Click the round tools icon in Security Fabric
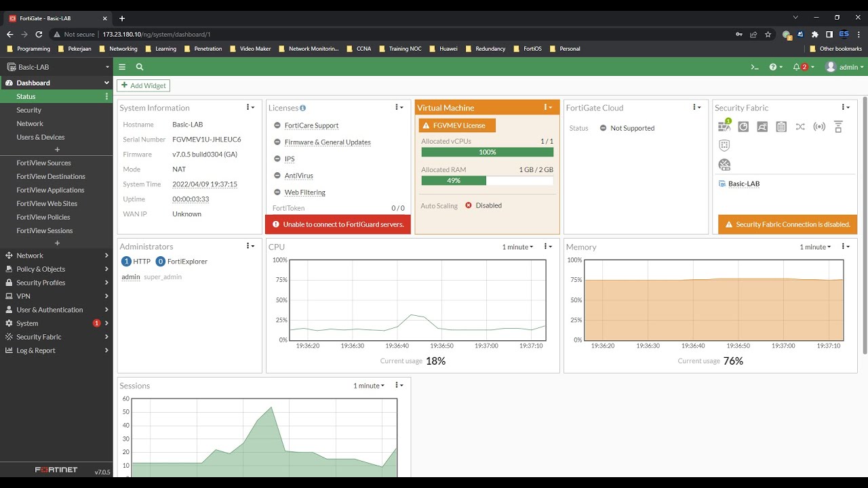This screenshot has width=868, height=488. click(724, 165)
